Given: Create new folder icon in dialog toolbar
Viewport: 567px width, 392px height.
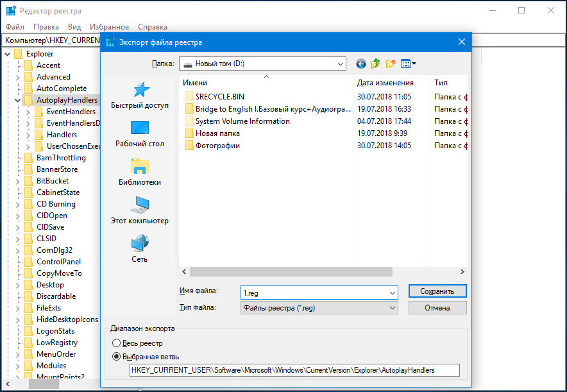Looking at the screenshot, I should pos(391,64).
